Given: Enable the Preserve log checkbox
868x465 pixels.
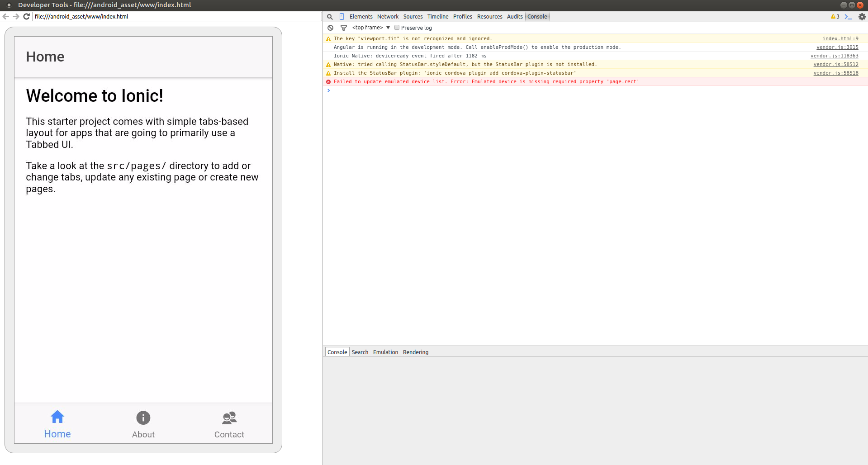Looking at the screenshot, I should pos(397,28).
